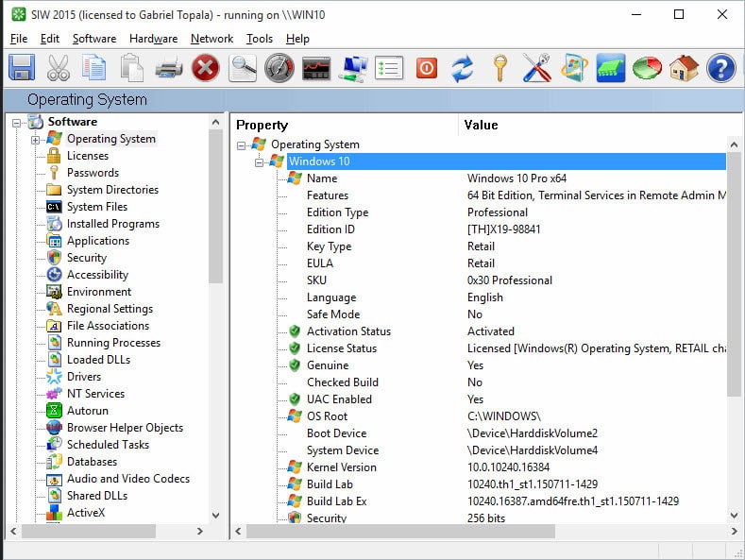Open the Help menu
Viewport: 745px width, 560px height.
pyautogui.click(x=297, y=39)
